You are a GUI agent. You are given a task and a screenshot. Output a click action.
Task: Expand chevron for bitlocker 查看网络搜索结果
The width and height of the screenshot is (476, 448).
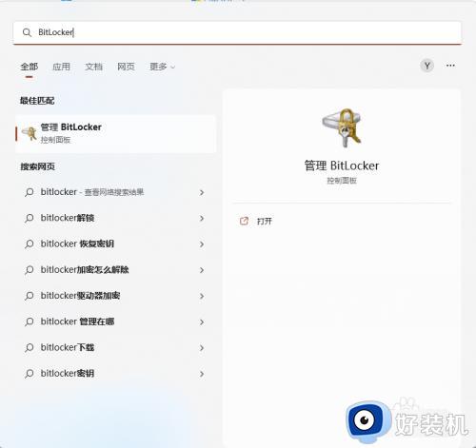(x=202, y=192)
